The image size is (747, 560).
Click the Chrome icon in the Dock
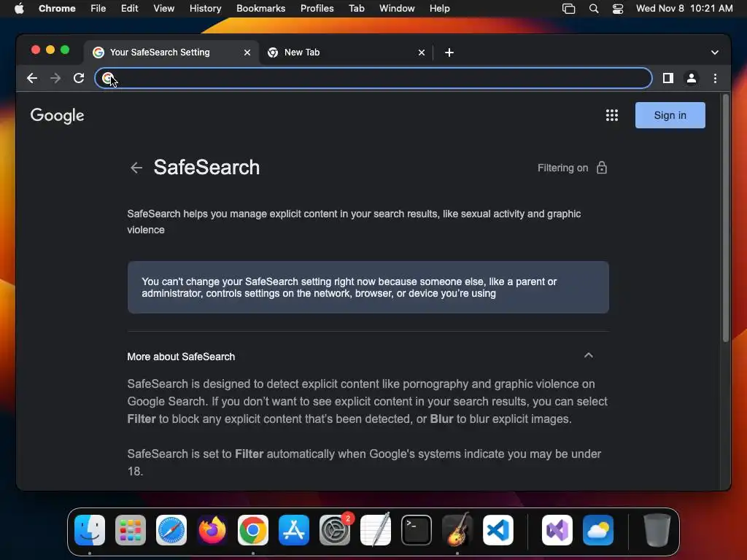[x=253, y=530]
